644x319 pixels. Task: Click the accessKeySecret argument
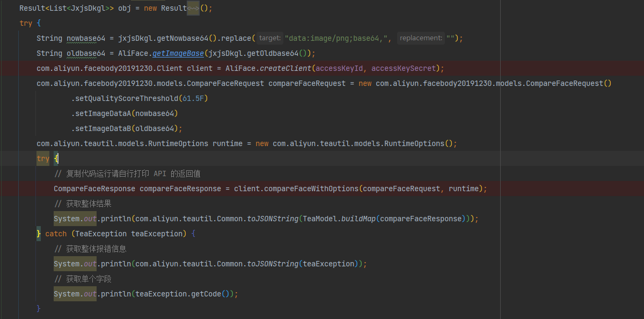pyautogui.click(x=404, y=68)
